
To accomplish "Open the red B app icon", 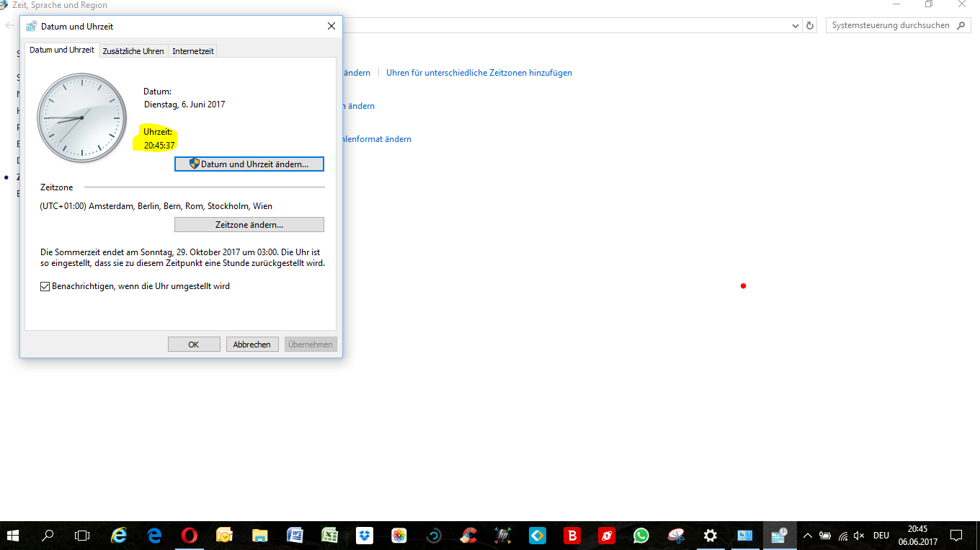I will pyautogui.click(x=572, y=536).
